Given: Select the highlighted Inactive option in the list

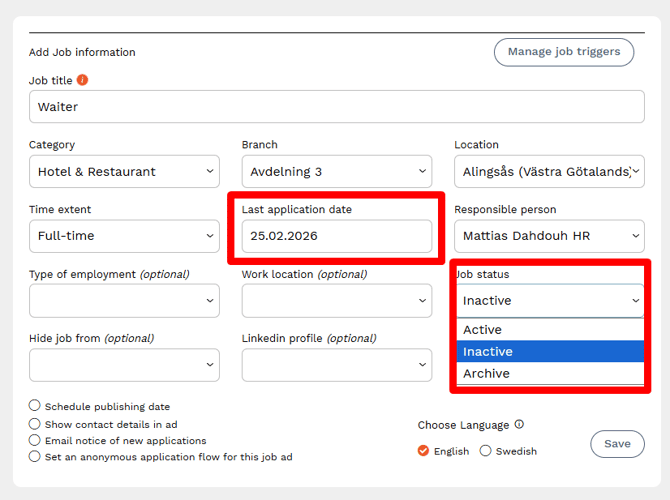Looking at the screenshot, I should pyautogui.click(x=550, y=351).
